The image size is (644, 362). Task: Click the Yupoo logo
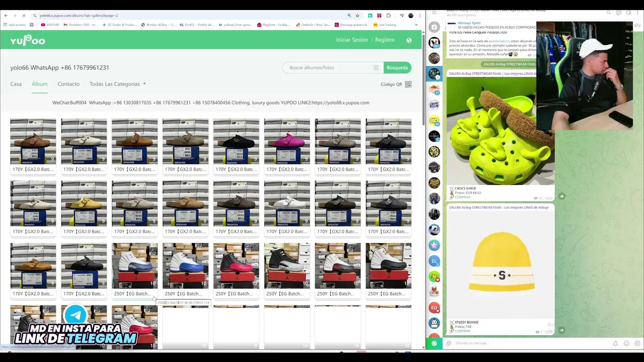pyautogui.click(x=28, y=40)
